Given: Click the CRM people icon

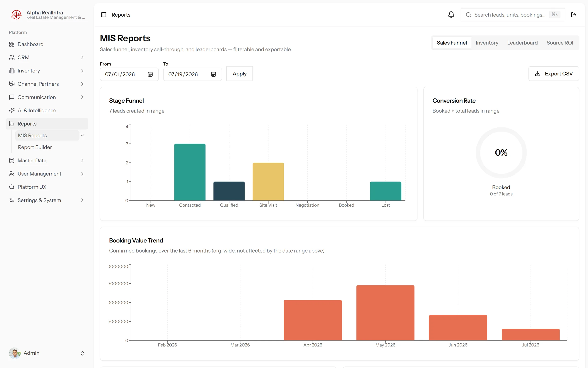Looking at the screenshot, I should pyautogui.click(x=12, y=57).
